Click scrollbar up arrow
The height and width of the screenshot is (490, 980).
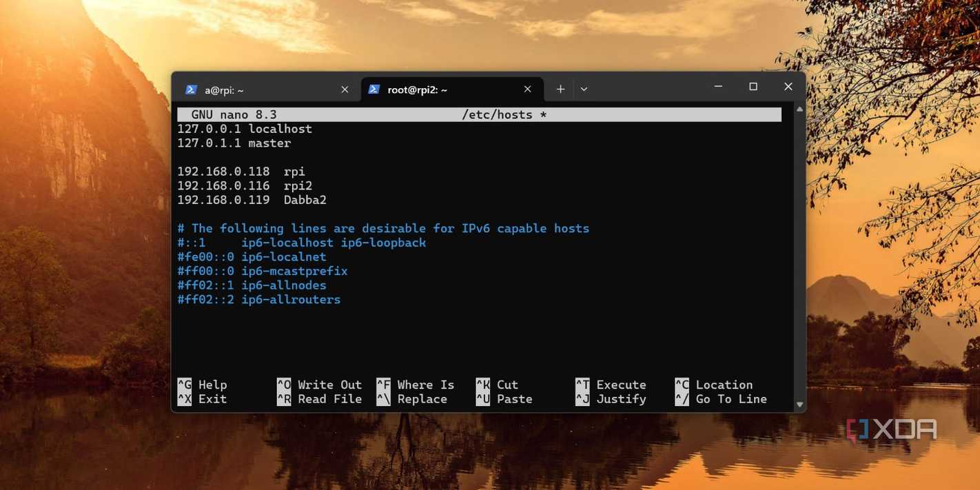[x=799, y=109]
